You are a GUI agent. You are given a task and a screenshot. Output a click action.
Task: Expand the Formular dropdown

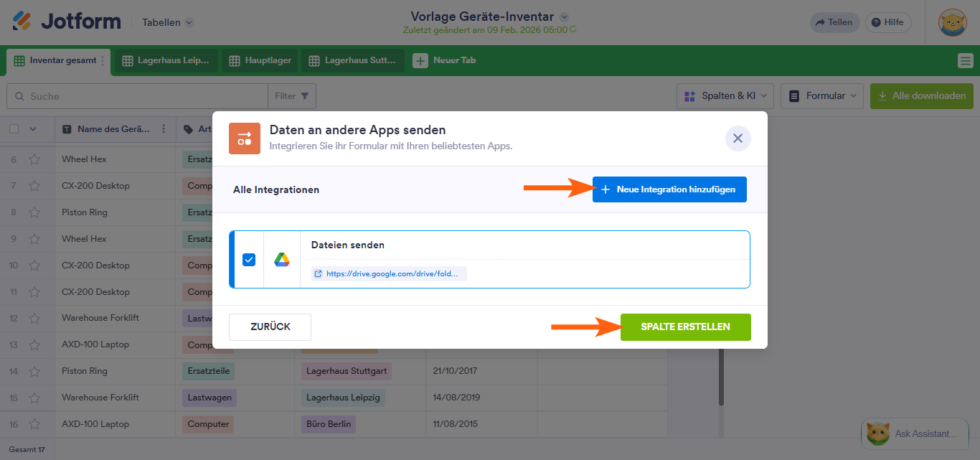821,95
